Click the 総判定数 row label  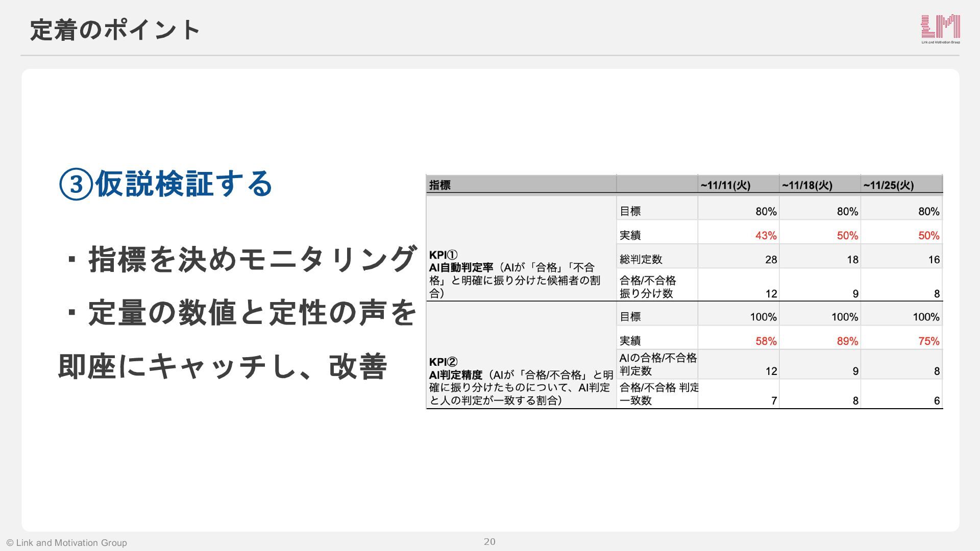point(641,259)
